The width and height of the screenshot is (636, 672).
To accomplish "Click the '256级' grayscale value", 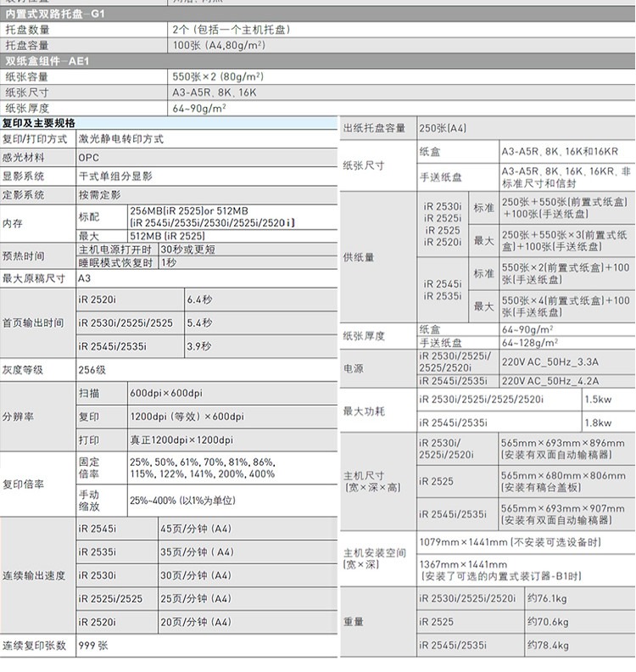I will pos(92,370).
